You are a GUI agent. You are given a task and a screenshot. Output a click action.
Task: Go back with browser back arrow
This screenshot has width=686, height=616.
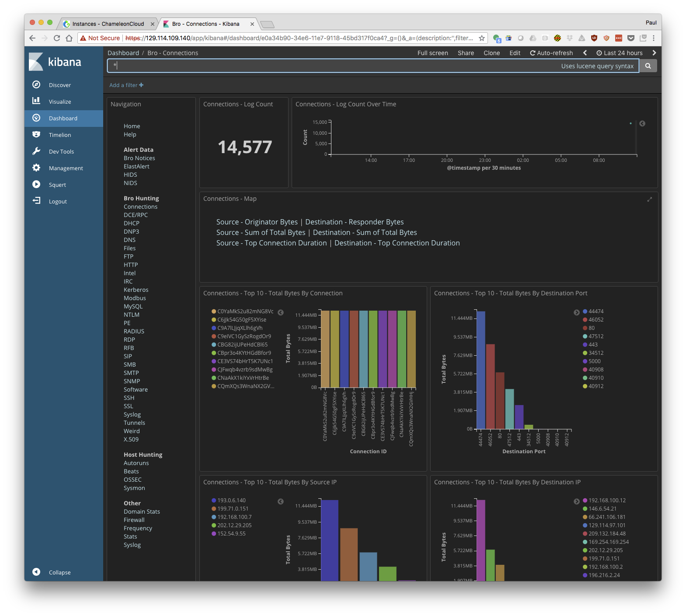(32, 38)
